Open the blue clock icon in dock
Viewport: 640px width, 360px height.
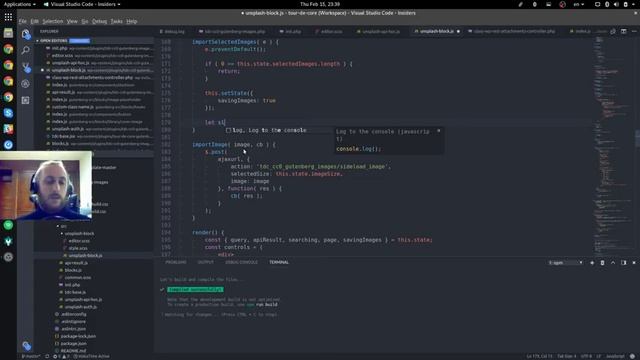8,145
